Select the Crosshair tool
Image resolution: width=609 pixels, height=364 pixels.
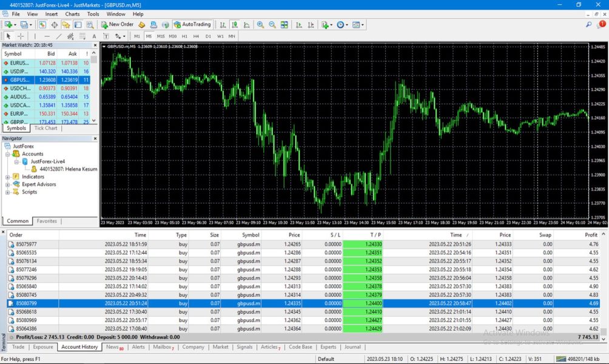pyautogui.click(x=21, y=36)
